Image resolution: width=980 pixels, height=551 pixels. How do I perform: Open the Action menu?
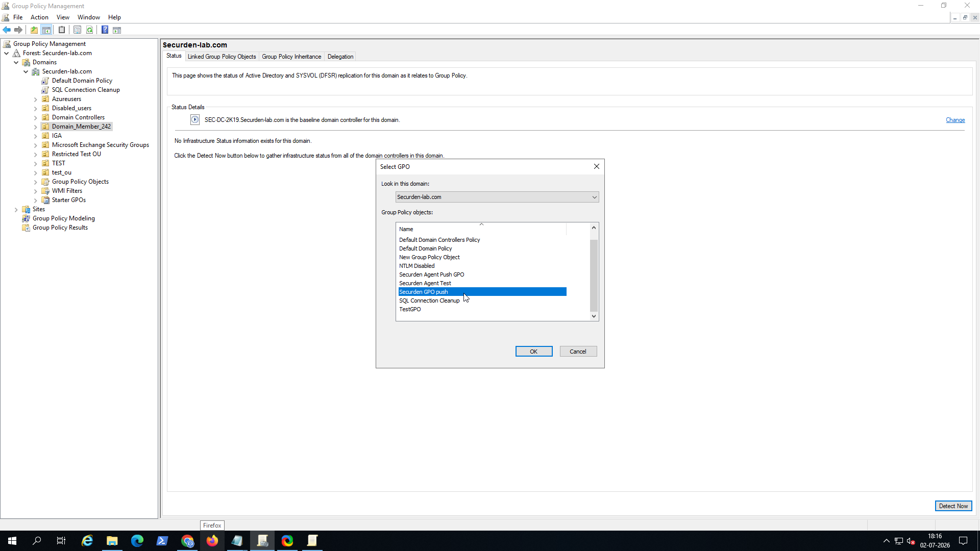pos(39,17)
